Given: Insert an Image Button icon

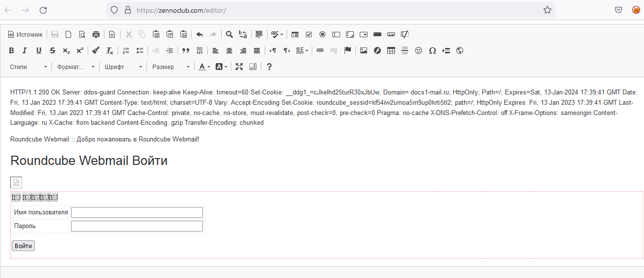Looking at the screenshot, I should (x=391, y=34).
